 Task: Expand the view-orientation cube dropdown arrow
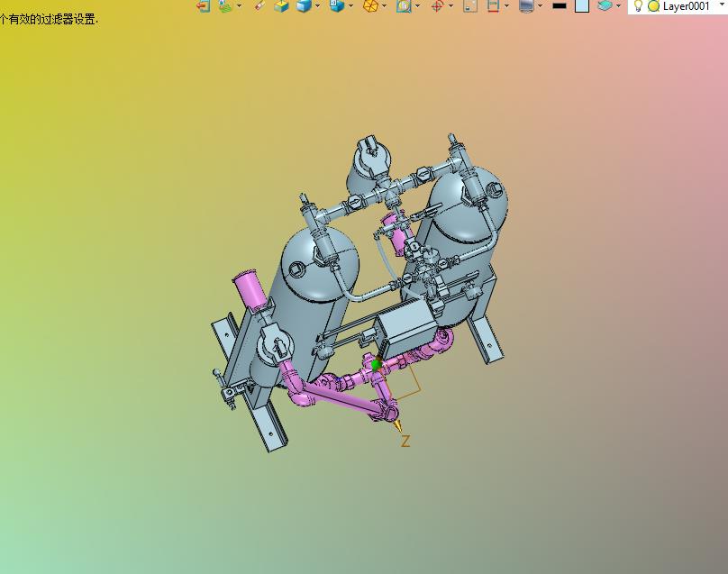(x=351, y=5)
